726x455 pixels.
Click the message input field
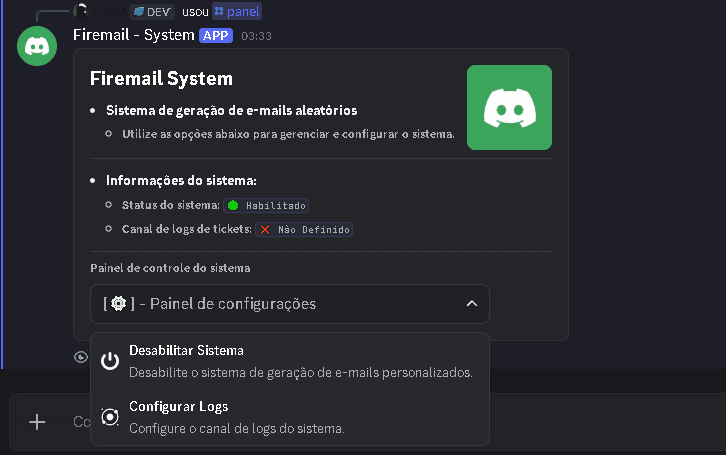368,422
